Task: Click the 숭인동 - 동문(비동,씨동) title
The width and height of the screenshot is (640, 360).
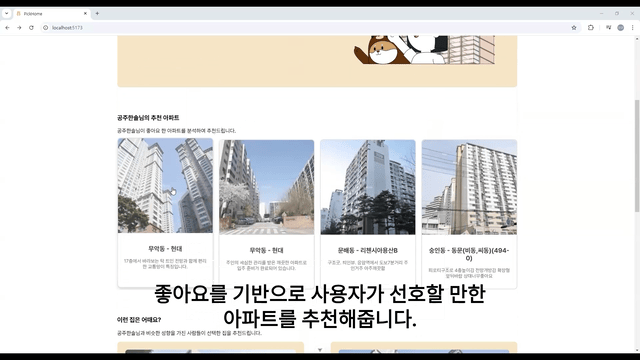Action: [x=469, y=254]
